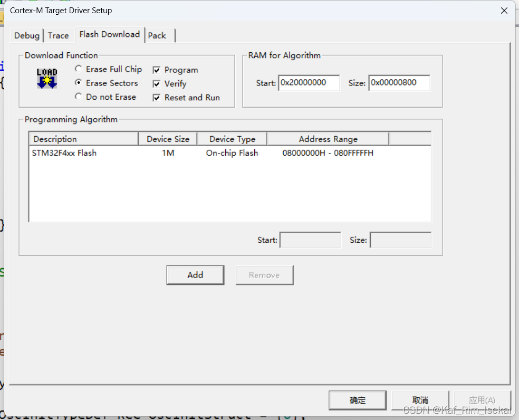This screenshot has height=420, width=519.
Task: Click the Remove button
Action: 264,275
